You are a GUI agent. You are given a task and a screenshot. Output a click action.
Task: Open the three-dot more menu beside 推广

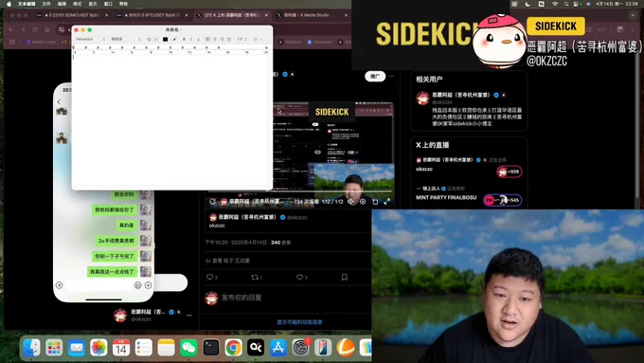click(392, 76)
